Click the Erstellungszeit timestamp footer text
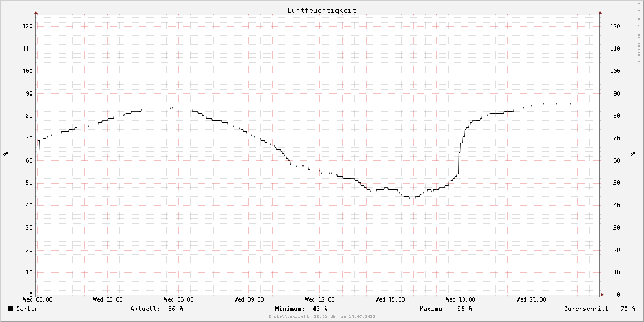 point(322,317)
